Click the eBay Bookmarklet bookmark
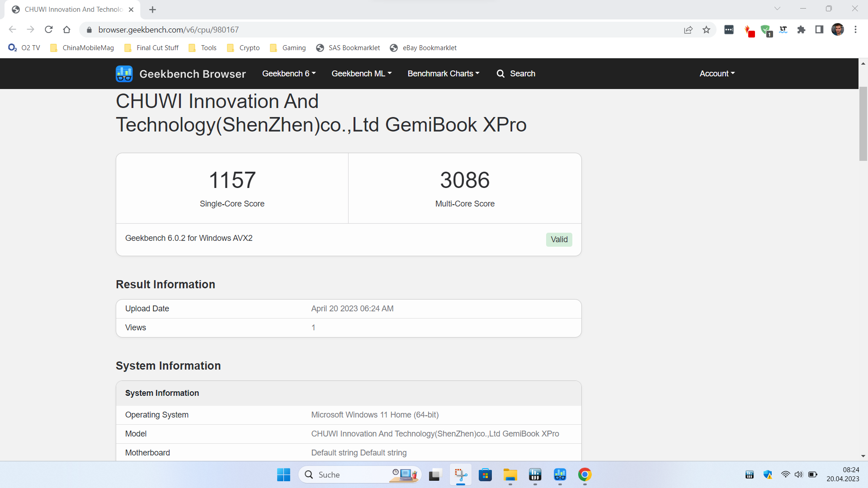Viewport: 868px width, 488px height. [424, 48]
